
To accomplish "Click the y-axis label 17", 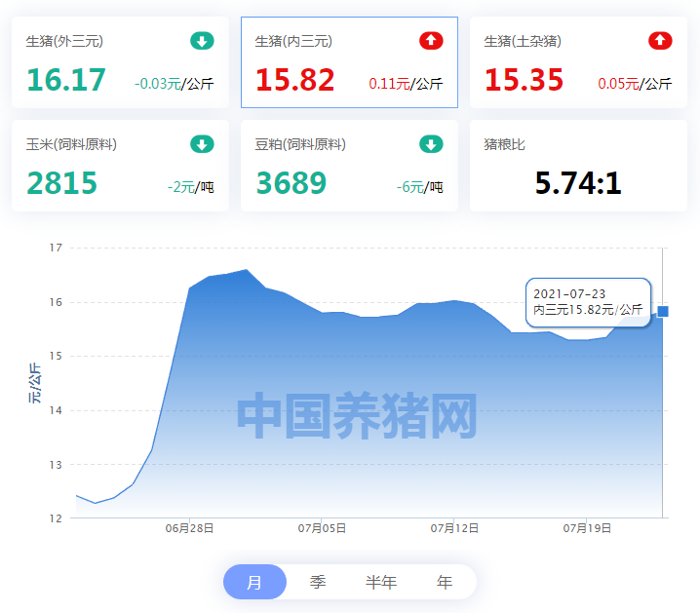I will pyautogui.click(x=56, y=248).
